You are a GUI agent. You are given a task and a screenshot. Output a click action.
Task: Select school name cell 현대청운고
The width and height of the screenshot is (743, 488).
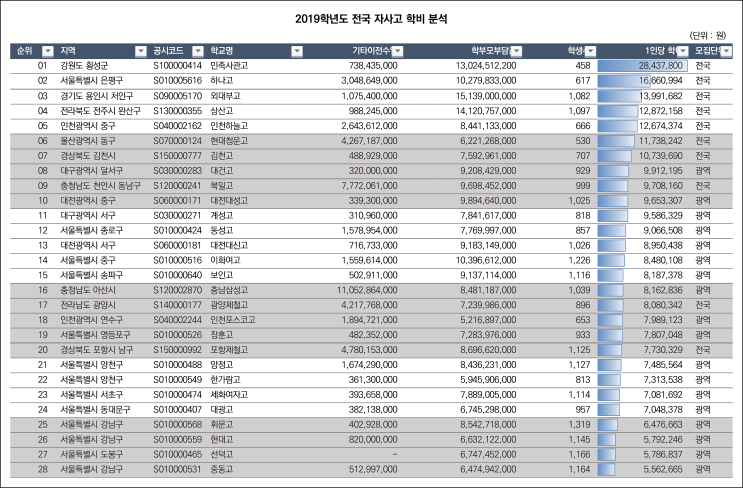(x=229, y=141)
